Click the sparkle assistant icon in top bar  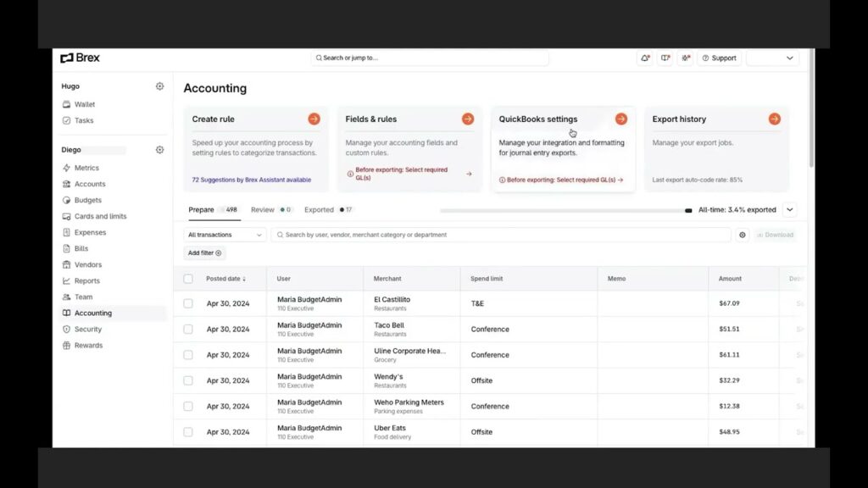685,58
